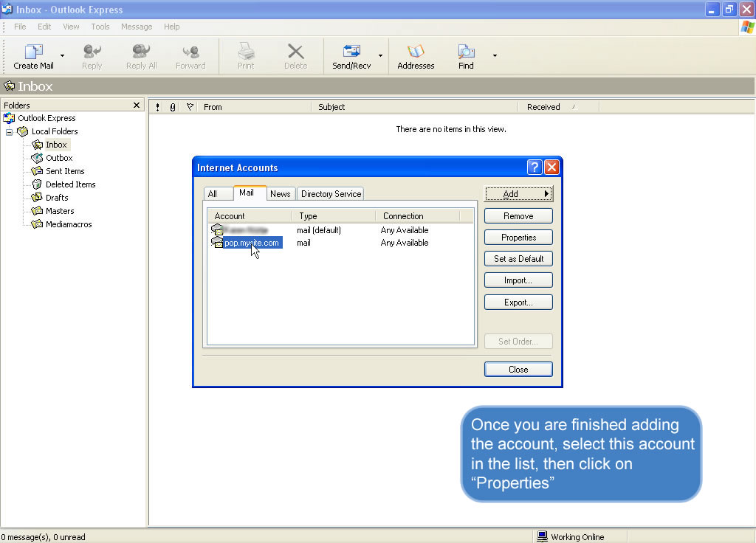Screen dimensions: 756x543
Task: Collapse the Local Folders tree node
Action: point(10,131)
